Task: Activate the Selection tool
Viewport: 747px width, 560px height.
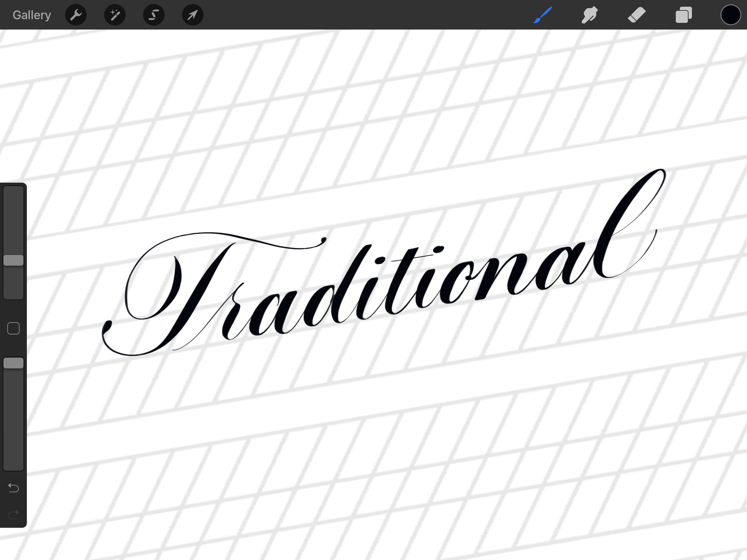Action: coord(153,15)
